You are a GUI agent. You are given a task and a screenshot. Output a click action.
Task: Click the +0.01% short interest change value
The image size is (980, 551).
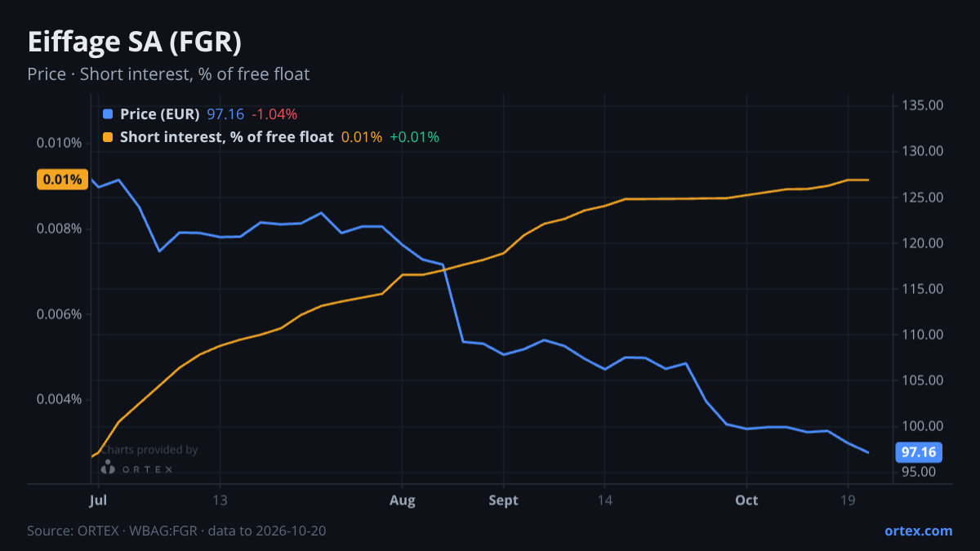414,137
